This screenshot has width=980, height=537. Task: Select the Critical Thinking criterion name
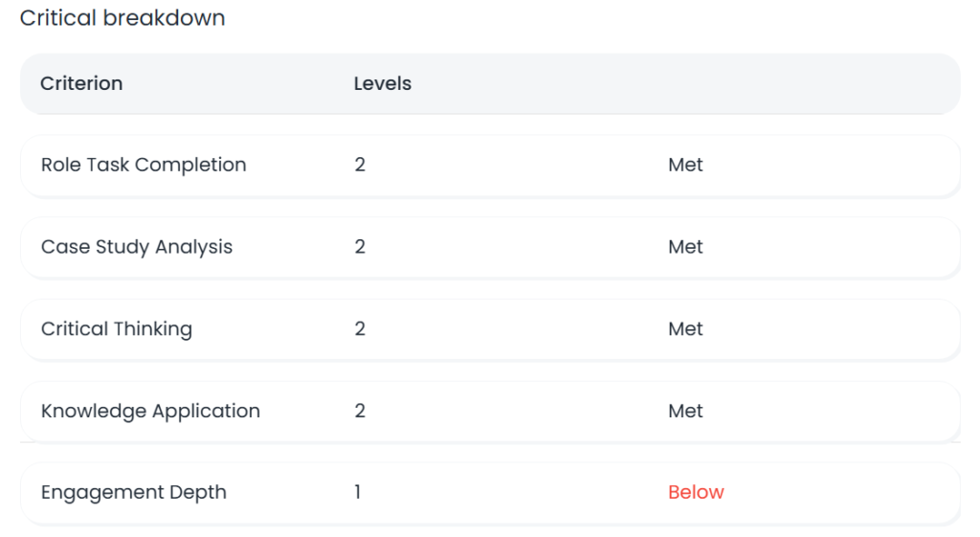[117, 329]
